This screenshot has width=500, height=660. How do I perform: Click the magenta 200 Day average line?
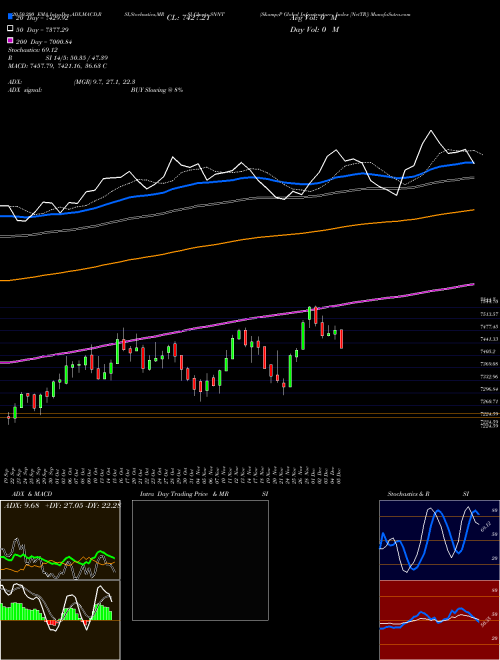tap(237, 323)
